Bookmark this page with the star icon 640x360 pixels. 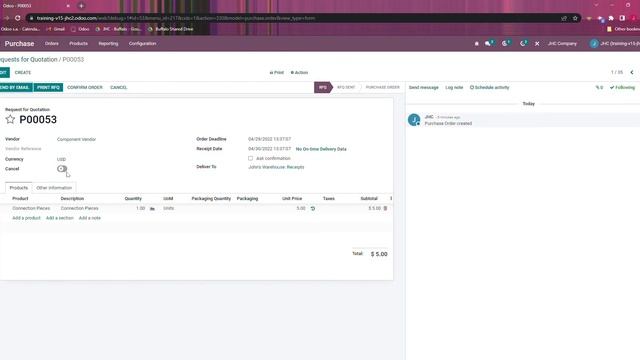pos(575,18)
